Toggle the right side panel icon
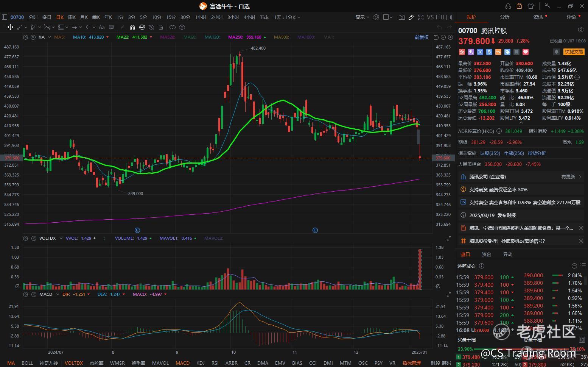The height and width of the screenshot is (367, 588). [449, 17]
